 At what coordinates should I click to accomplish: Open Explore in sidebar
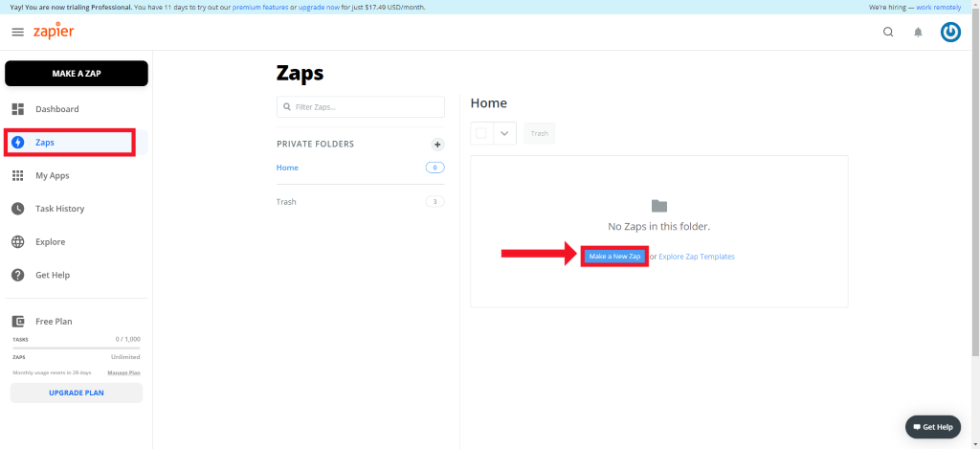click(x=50, y=242)
